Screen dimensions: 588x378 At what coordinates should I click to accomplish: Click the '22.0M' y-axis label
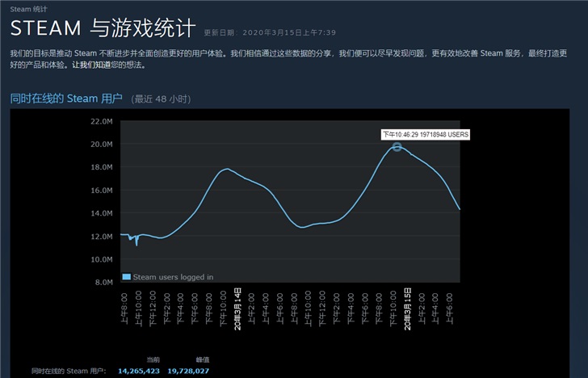[101, 121]
